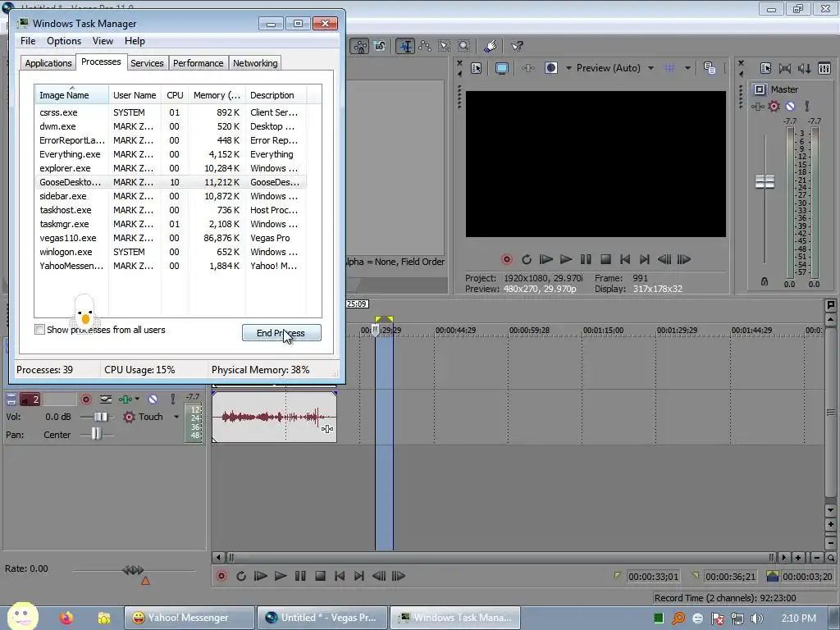Click the Master bus volume fader
Viewport: 840px width, 630px height.
click(x=765, y=181)
